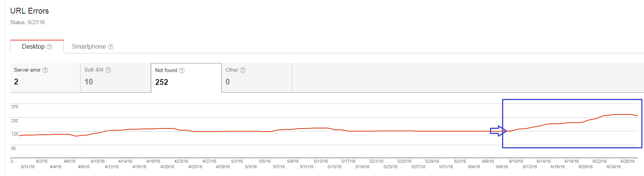Click help icon beside Smartphone tab
The width and height of the screenshot is (644, 176).
[110, 47]
